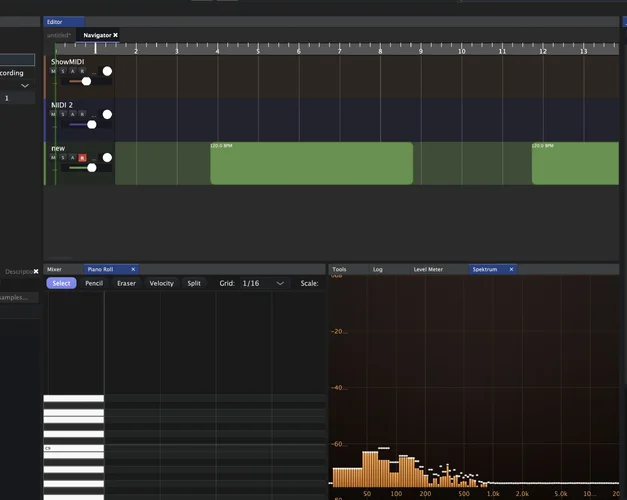This screenshot has width=627, height=500.
Task: Click the timeline ruler at bar 5
Action: point(258,50)
